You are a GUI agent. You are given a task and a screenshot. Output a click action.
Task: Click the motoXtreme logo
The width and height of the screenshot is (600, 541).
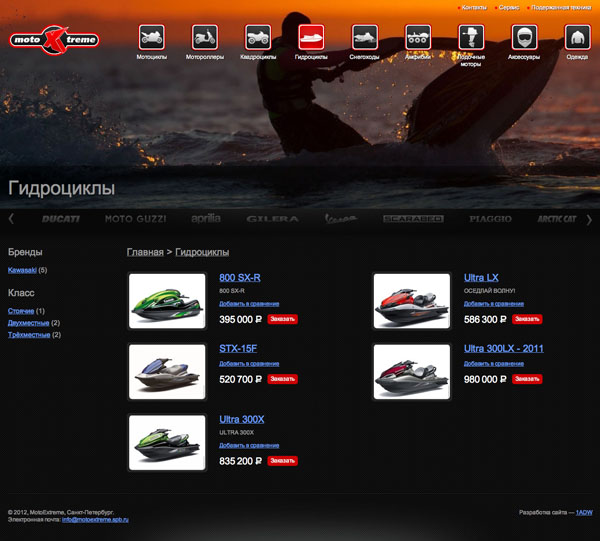pyautogui.click(x=54, y=40)
